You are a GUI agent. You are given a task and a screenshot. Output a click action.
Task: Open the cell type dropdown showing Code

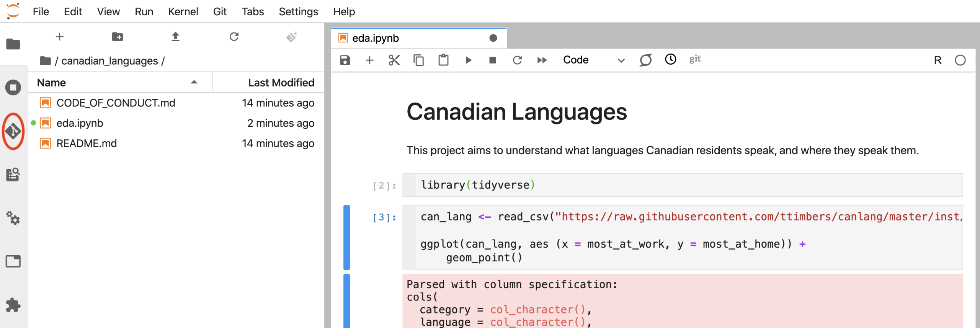click(x=593, y=60)
